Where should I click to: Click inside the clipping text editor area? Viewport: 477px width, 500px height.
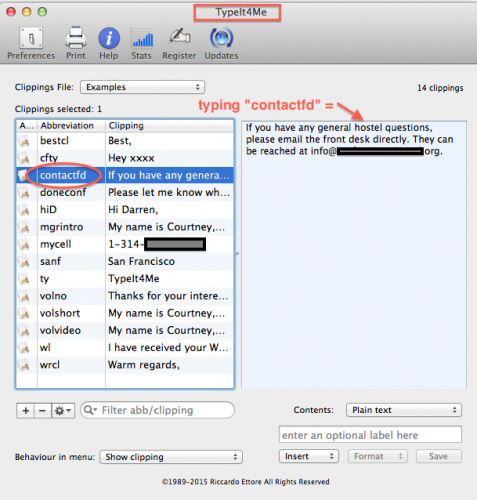(x=354, y=255)
